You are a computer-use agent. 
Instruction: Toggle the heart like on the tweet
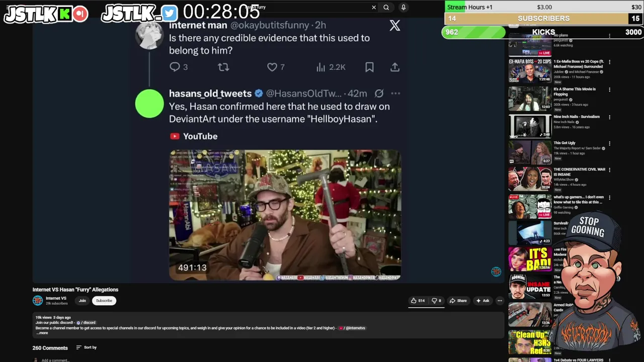tap(272, 67)
